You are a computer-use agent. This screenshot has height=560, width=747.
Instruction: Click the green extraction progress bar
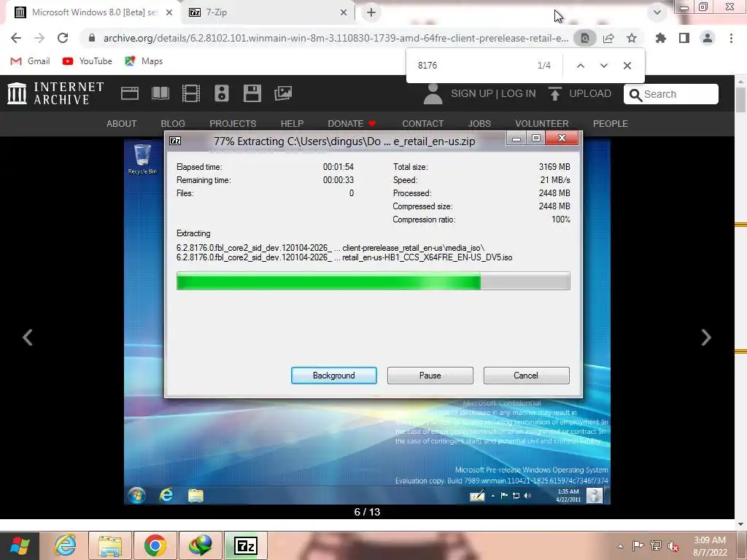373,281
